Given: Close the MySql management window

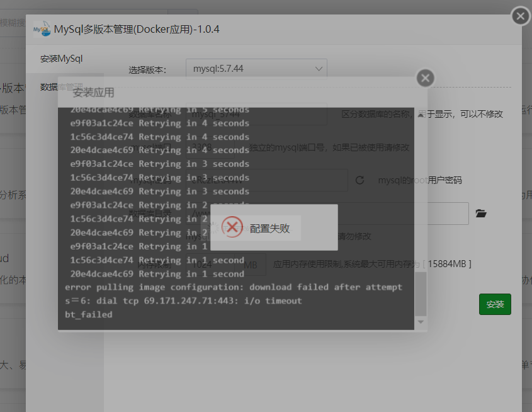Looking at the screenshot, I should click(x=521, y=16).
